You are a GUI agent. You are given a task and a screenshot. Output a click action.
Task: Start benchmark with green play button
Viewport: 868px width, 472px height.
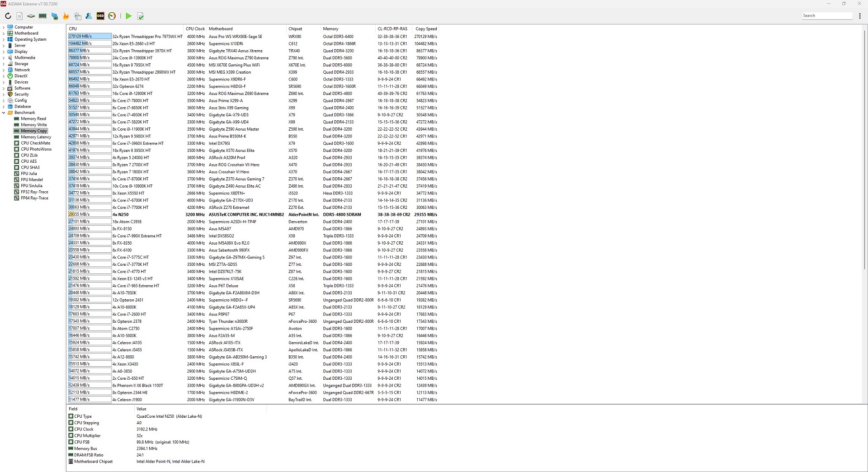(128, 16)
